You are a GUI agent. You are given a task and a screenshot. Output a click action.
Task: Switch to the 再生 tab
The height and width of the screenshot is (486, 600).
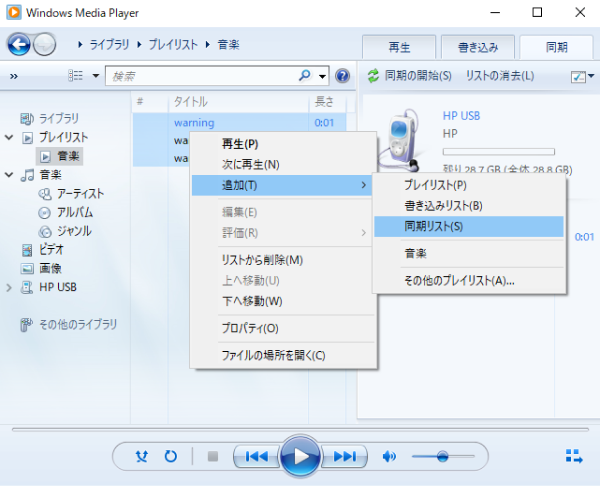(399, 47)
